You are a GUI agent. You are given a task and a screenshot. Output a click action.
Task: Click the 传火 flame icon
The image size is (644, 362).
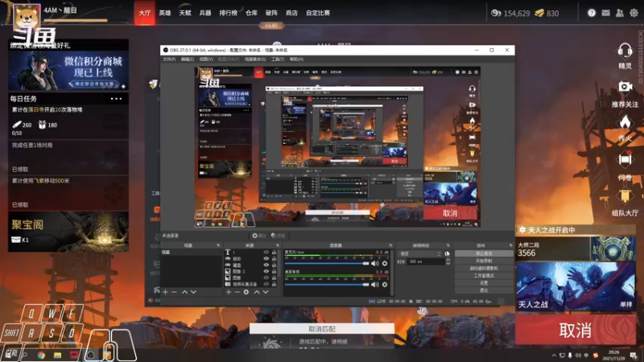pyautogui.click(x=625, y=122)
